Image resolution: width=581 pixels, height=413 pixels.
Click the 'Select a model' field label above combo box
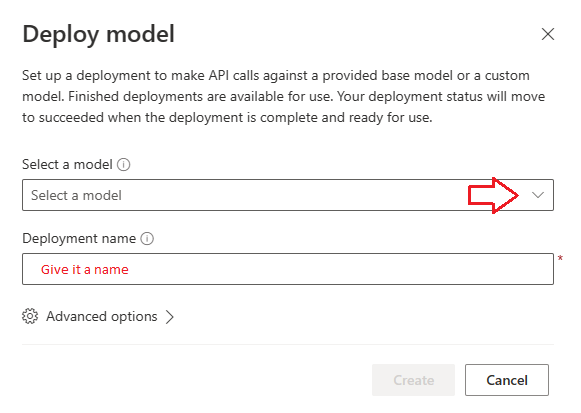pyautogui.click(x=67, y=164)
